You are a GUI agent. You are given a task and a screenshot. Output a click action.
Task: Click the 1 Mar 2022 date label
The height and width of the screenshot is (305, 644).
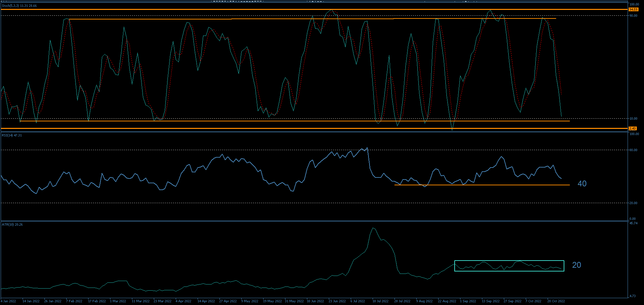pos(118,301)
